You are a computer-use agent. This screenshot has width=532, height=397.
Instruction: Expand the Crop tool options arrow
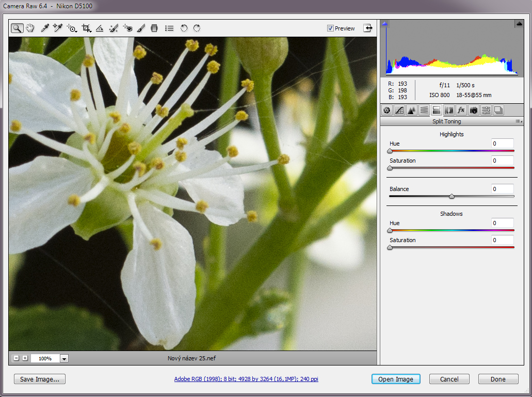90,31
